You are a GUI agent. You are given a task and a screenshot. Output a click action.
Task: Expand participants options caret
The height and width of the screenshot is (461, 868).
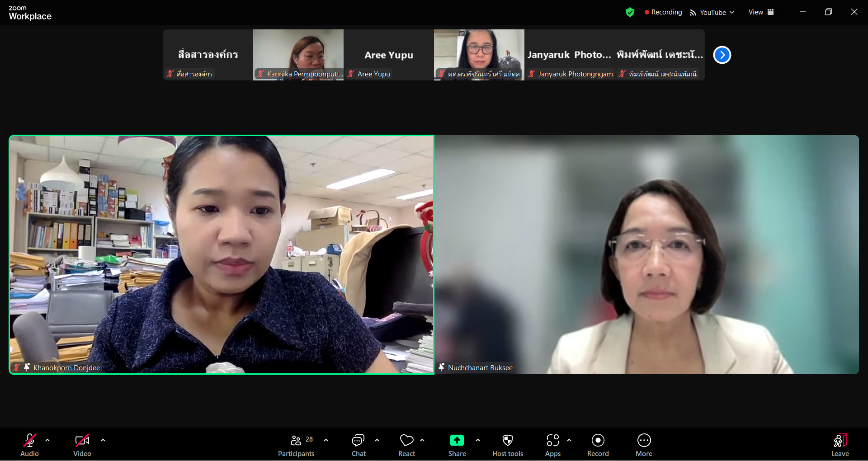click(326, 440)
